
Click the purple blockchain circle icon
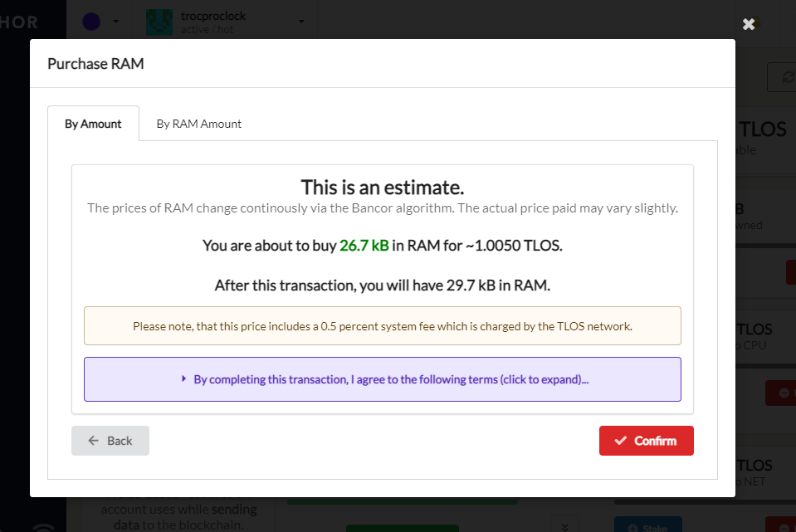pyautogui.click(x=91, y=22)
